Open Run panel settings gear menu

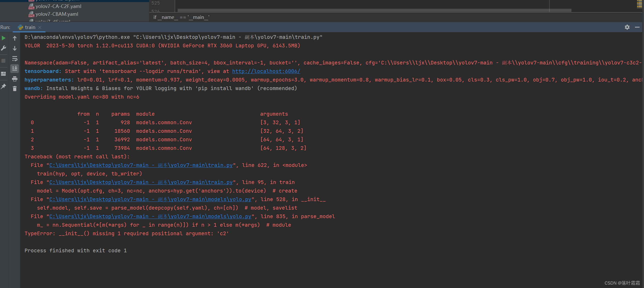(627, 27)
